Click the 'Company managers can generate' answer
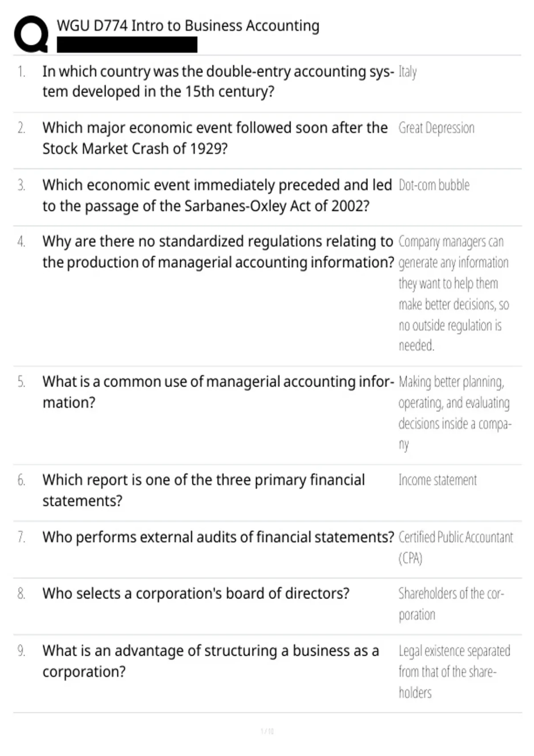This screenshot has height=756, width=534. coord(453,294)
